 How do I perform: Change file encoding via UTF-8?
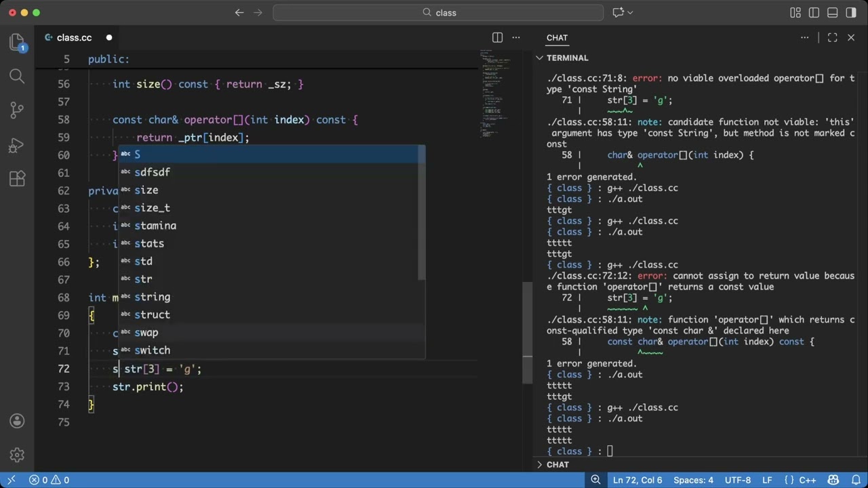click(x=738, y=480)
